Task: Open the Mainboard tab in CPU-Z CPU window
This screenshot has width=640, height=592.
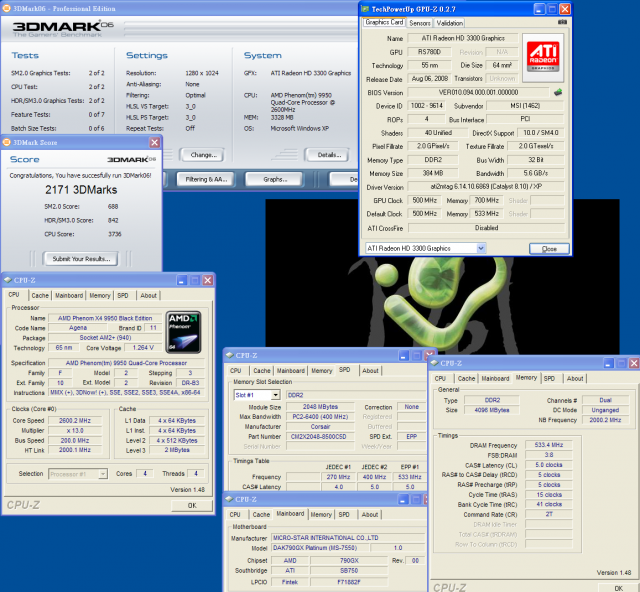Action: [69, 295]
